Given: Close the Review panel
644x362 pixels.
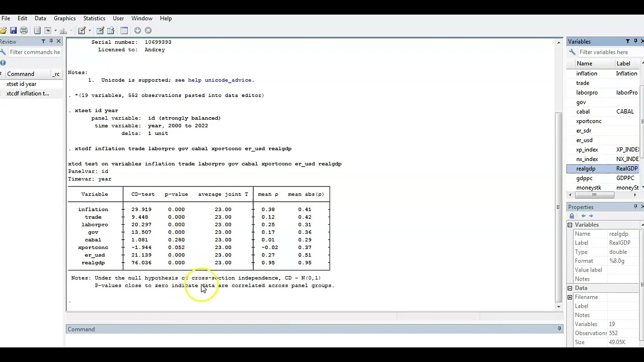Looking at the screenshot, I should (58, 41).
